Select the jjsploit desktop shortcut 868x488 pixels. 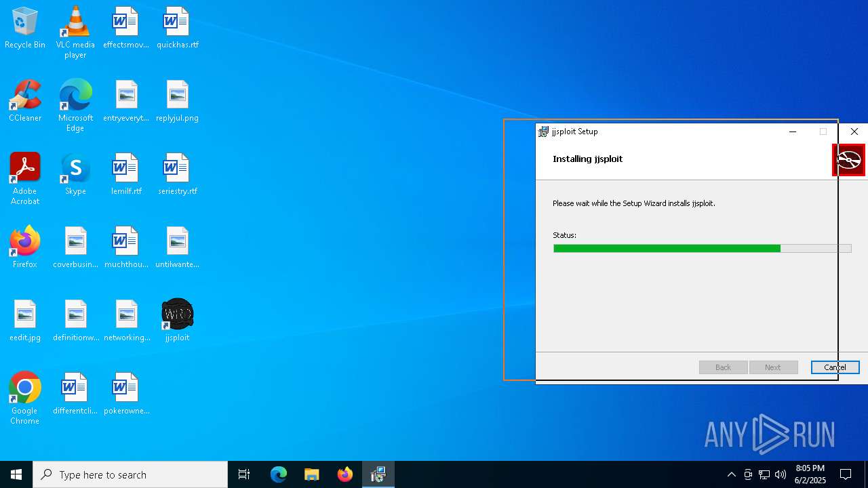coord(177,321)
